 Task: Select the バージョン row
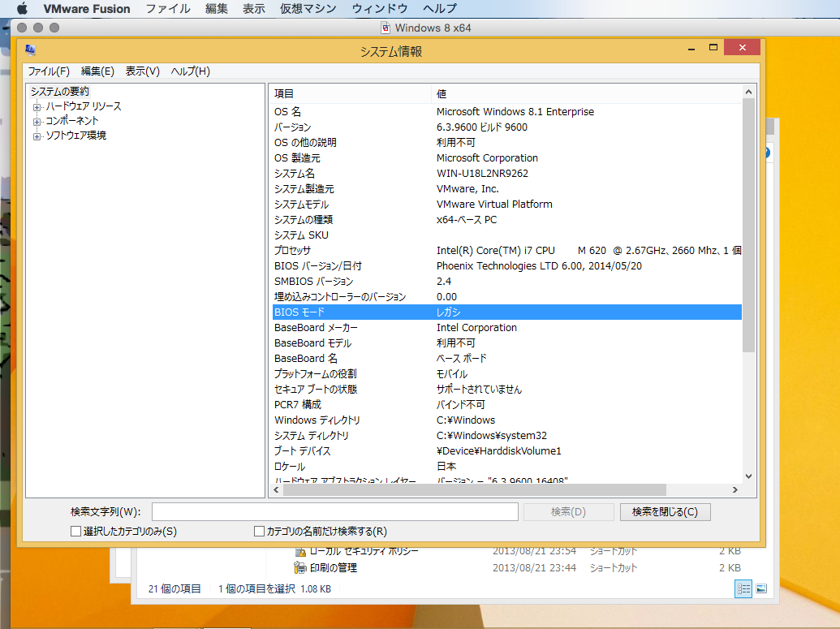tap(506, 127)
